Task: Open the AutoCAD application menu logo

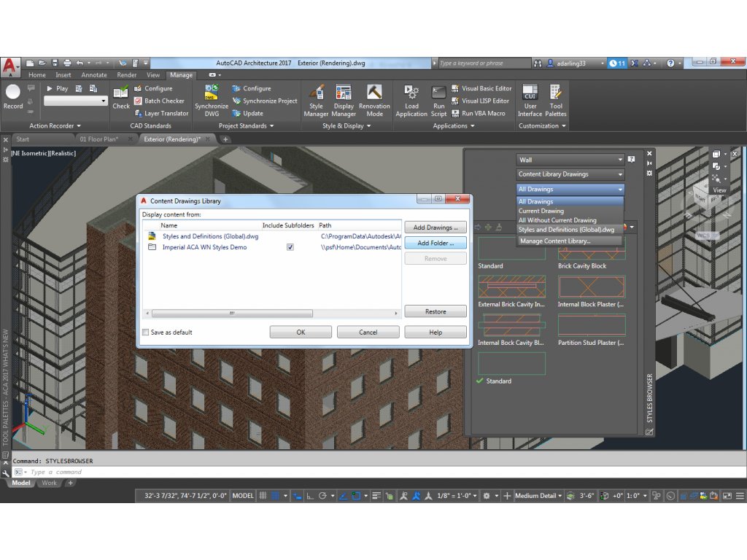Action: click(9, 66)
